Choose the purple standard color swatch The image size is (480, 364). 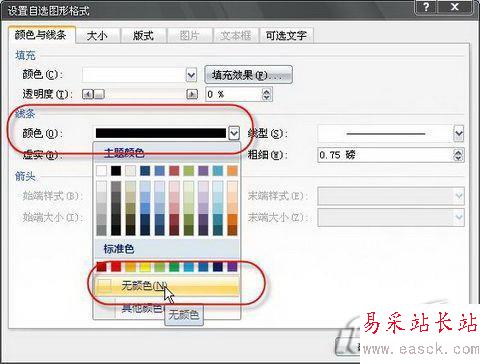tap(232, 266)
